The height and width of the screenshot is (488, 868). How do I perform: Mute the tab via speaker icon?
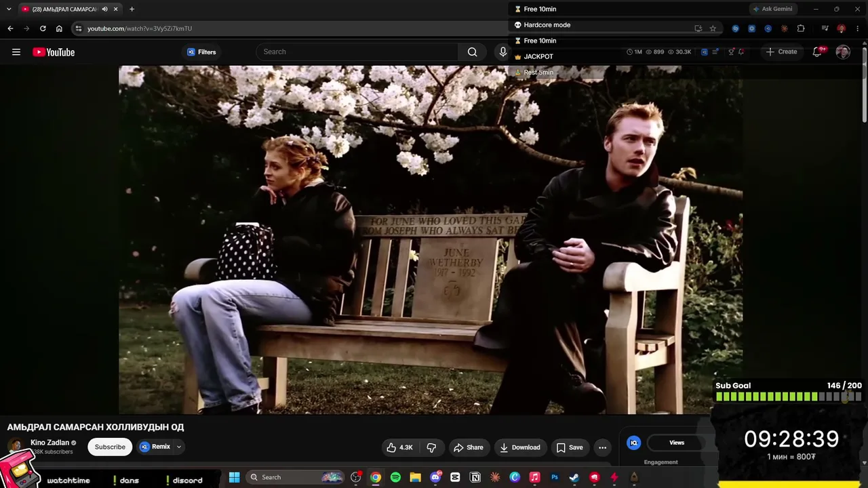tap(104, 9)
